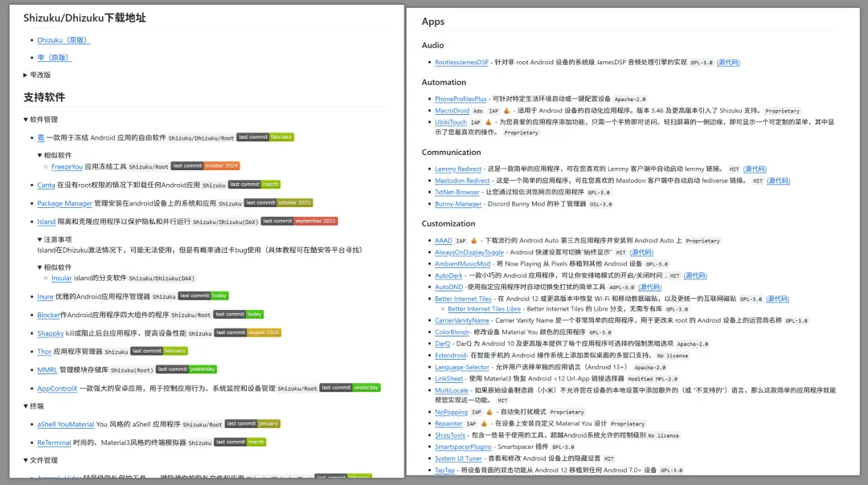Open the AmbientMusicMod link
The height and width of the screenshot is (485, 868).
[462, 264]
